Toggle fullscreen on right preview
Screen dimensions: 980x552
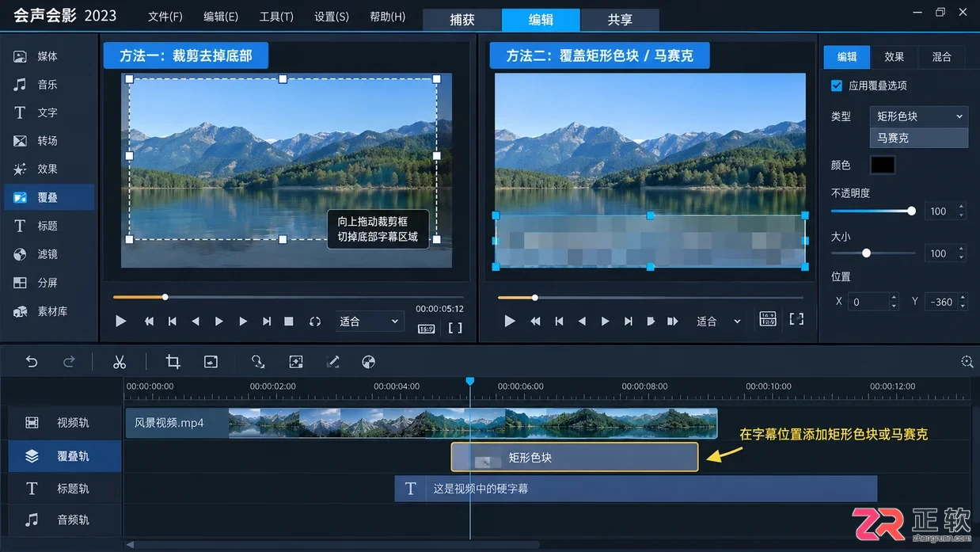(796, 319)
